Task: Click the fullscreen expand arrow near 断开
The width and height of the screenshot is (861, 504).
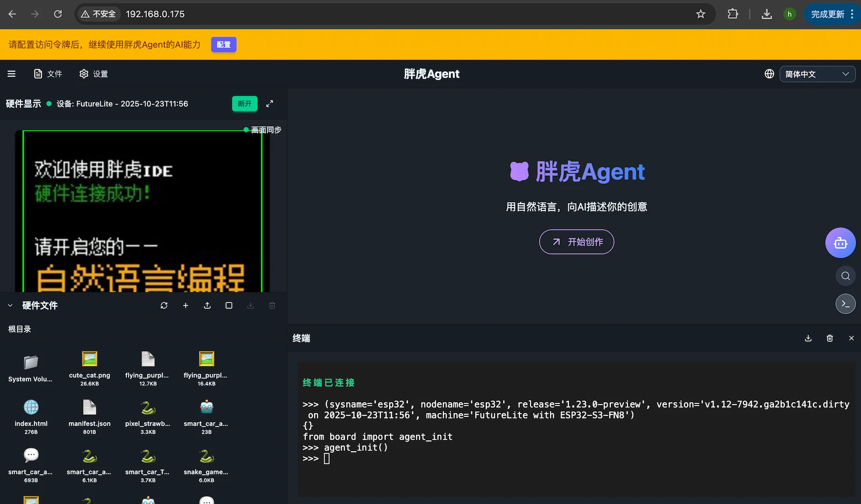Action: [x=270, y=103]
